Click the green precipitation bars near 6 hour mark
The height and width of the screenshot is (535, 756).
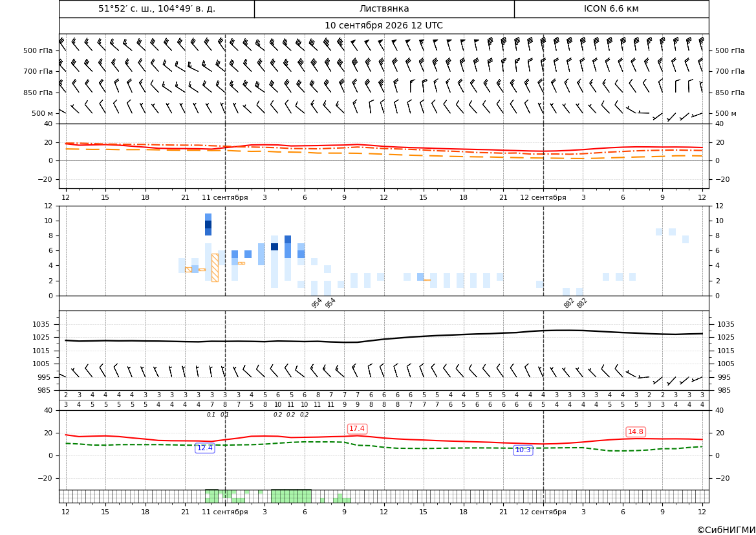pyautogui.click(x=291, y=496)
